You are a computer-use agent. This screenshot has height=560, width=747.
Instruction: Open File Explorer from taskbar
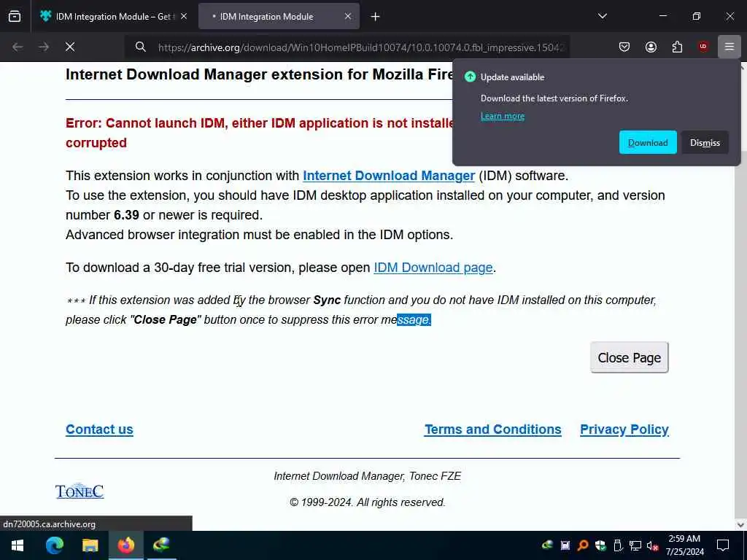point(90,545)
